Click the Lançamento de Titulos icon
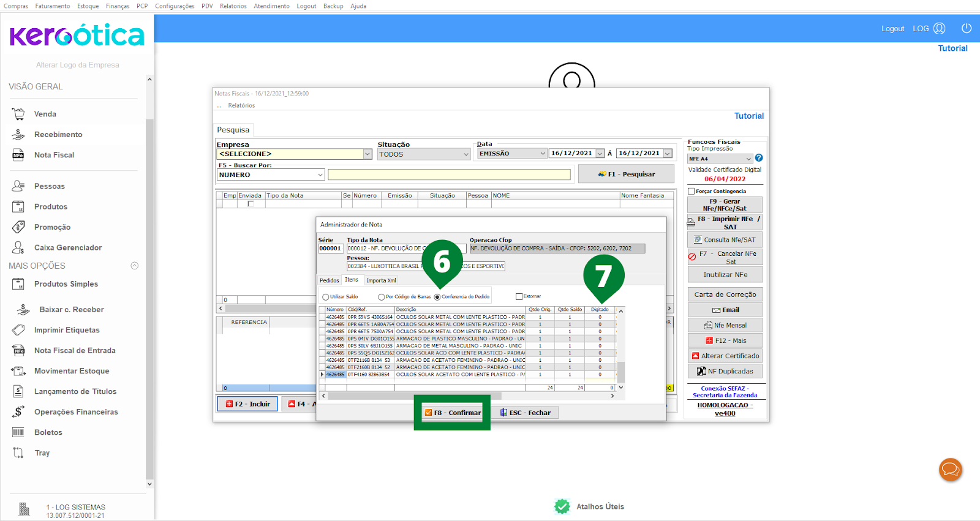The image size is (980, 521). click(18, 392)
